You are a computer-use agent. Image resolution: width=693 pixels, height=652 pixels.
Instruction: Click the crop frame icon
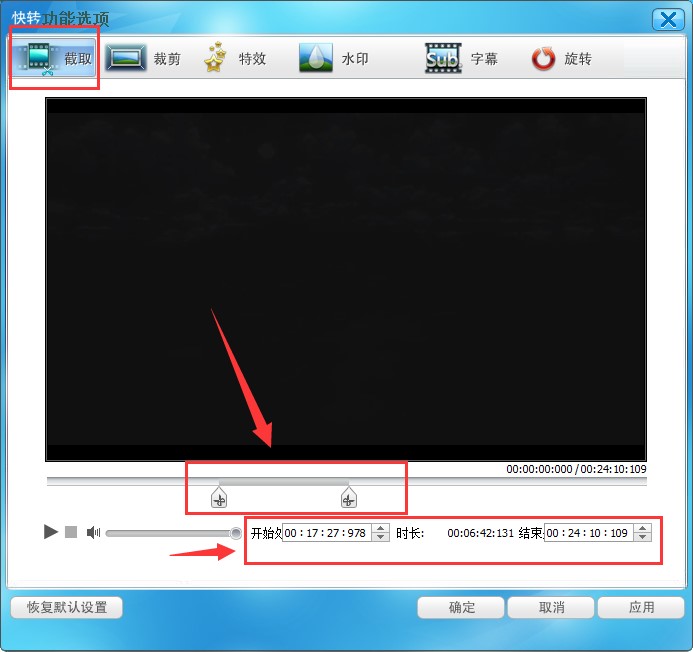(126, 58)
